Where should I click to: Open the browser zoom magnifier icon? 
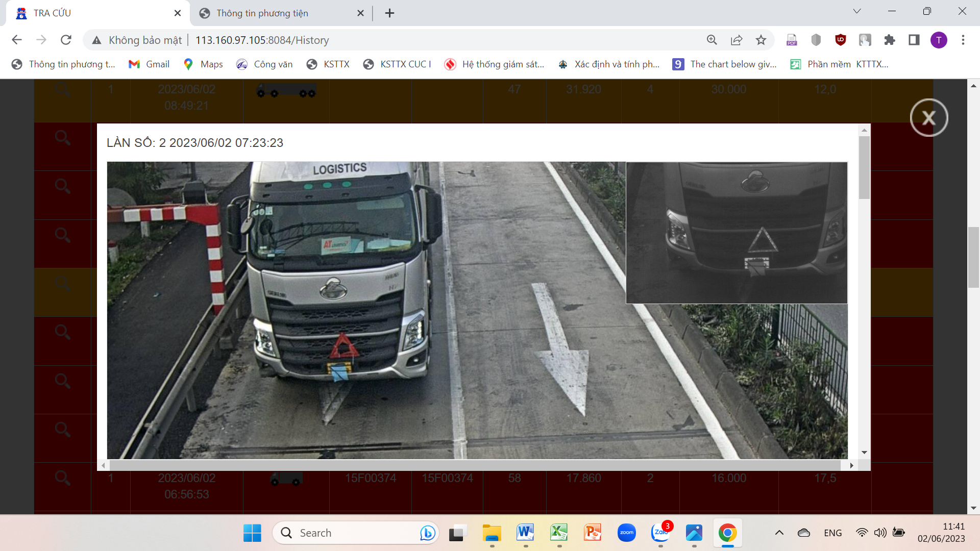712,40
